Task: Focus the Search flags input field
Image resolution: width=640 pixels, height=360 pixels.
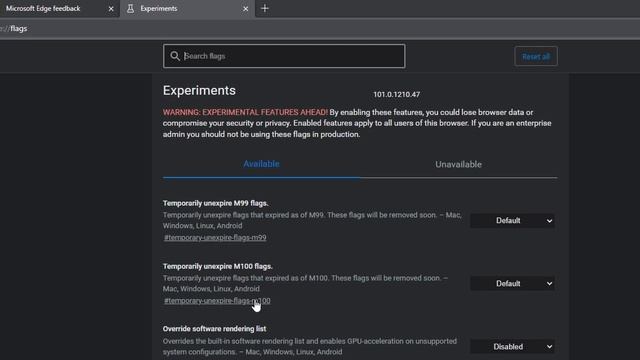Action: (284, 56)
